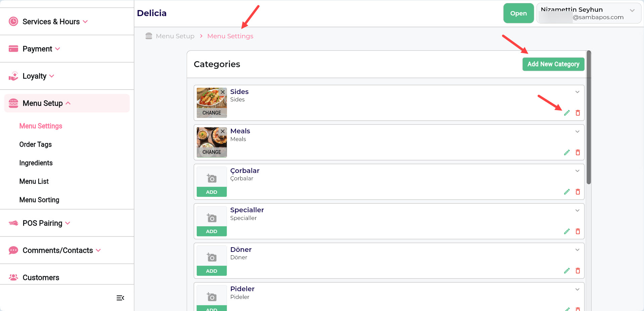Select Order Tags in Menu Setup

pos(35,144)
